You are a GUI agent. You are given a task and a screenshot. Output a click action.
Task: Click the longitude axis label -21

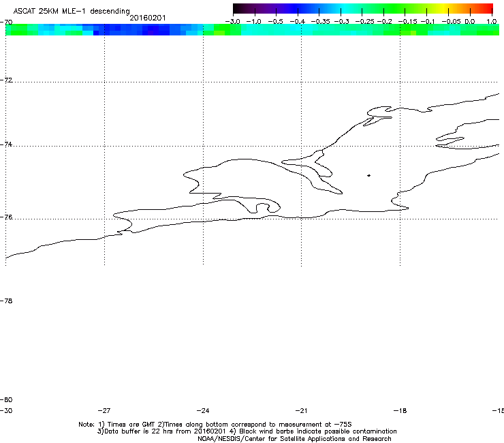(301, 410)
